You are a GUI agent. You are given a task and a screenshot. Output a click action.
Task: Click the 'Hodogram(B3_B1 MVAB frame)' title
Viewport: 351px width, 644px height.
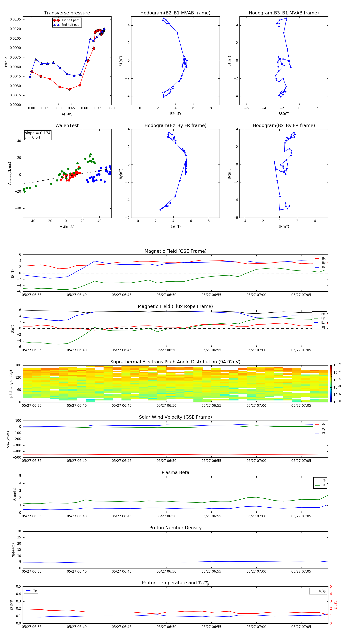(x=284, y=13)
